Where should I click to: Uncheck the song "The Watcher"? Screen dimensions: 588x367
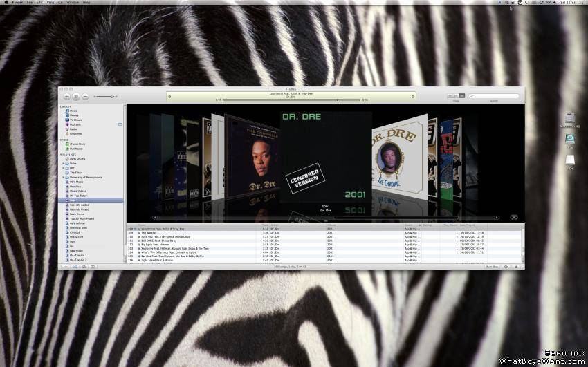139,232
